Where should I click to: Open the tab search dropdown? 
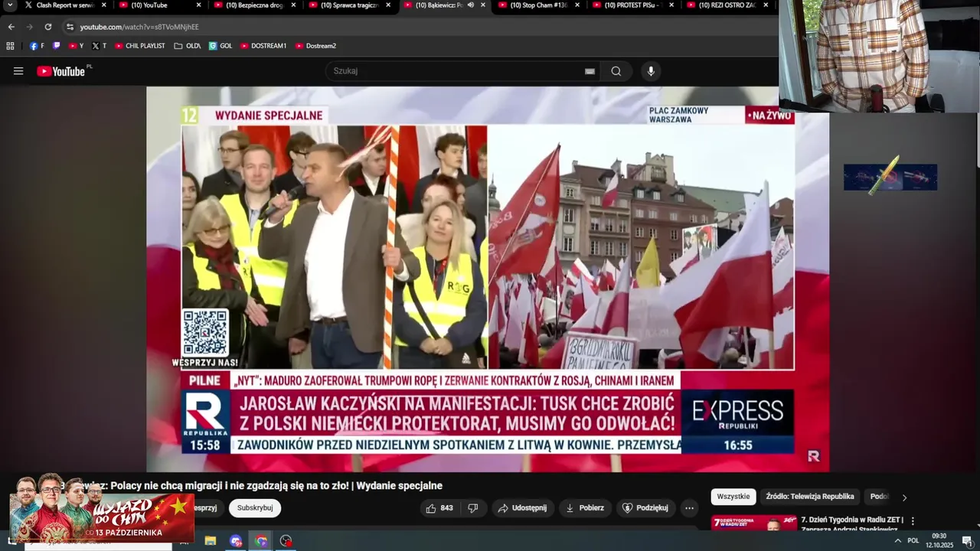[10, 5]
